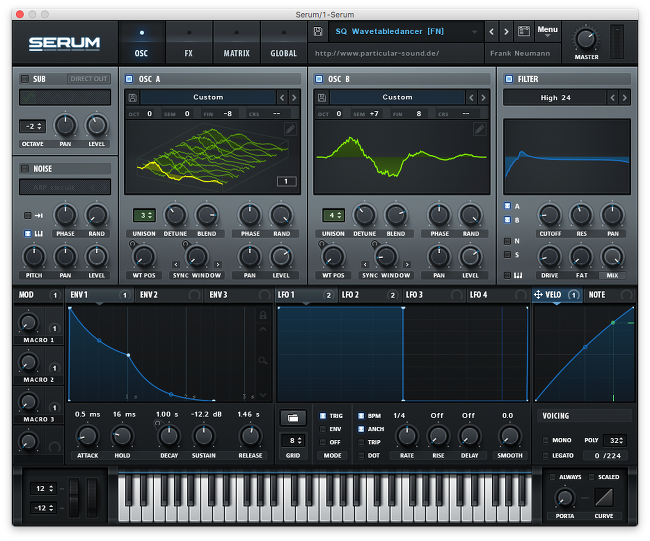Select the NOTE modulation tab
This screenshot has width=650, height=541.
point(610,295)
